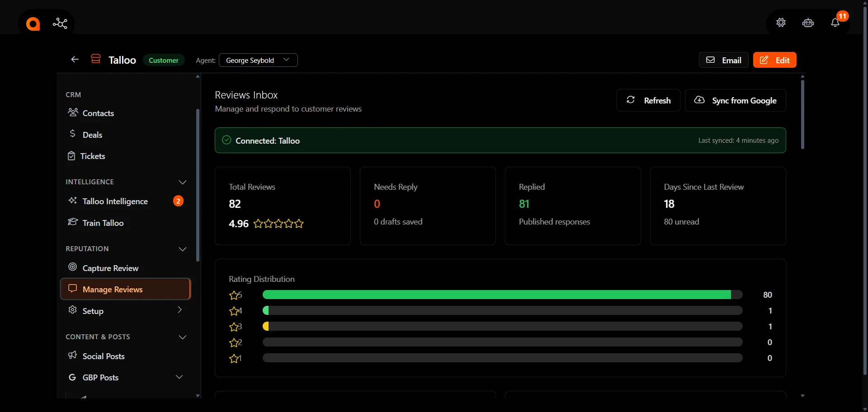Click the 4.96 star rating display
Viewport: 868px width, 412px height.
click(266, 224)
